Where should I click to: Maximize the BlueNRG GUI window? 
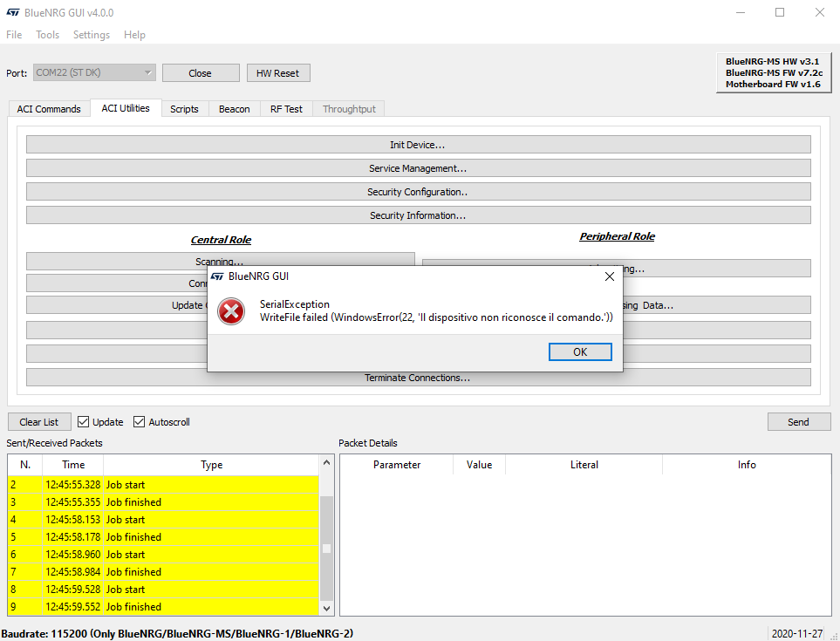(780, 12)
